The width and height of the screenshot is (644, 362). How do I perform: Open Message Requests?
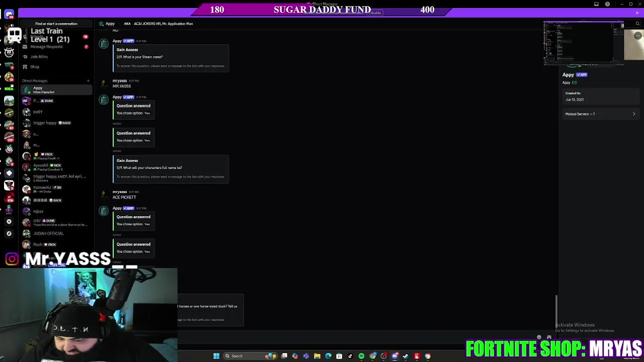[55, 47]
